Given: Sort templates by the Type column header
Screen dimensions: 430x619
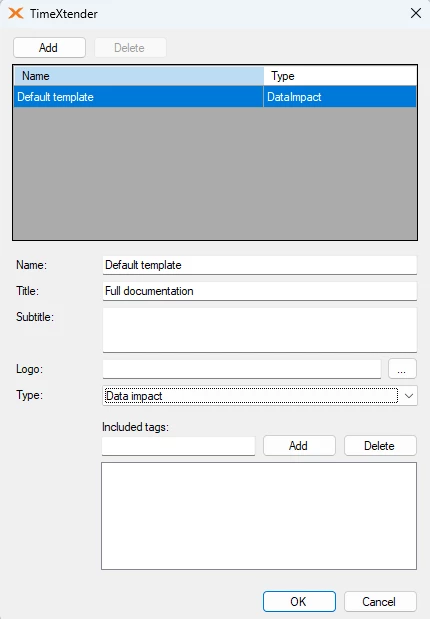Looking at the screenshot, I should coord(340,76).
